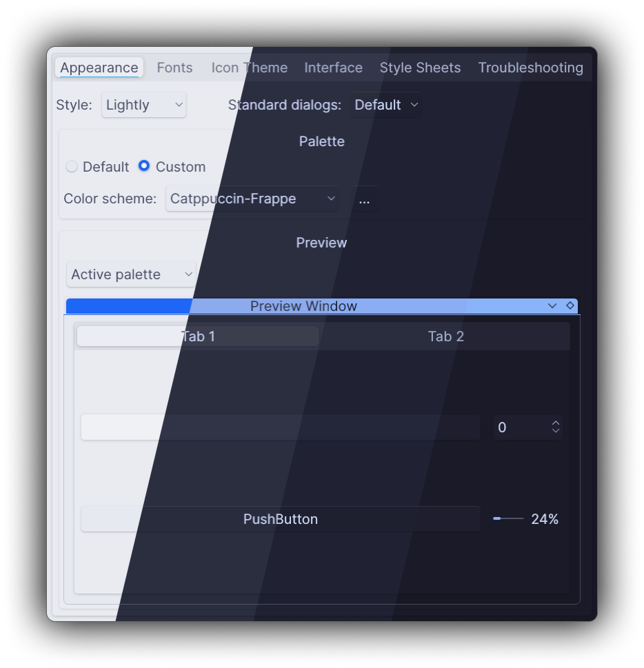Open the Fonts tab
The image size is (644, 668).
coord(174,68)
